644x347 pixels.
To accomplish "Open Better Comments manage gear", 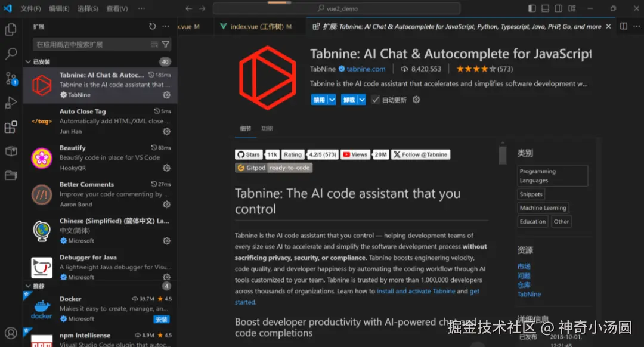I will pos(166,205).
